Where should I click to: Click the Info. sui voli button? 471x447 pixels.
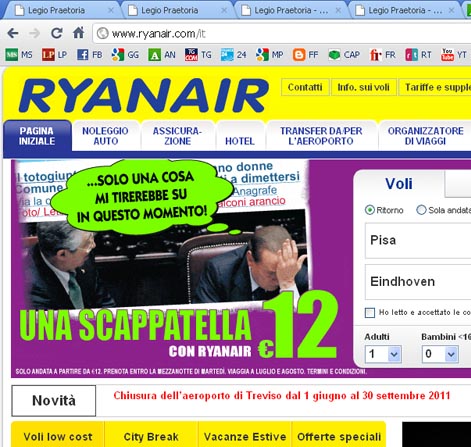pyautogui.click(x=363, y=87)
